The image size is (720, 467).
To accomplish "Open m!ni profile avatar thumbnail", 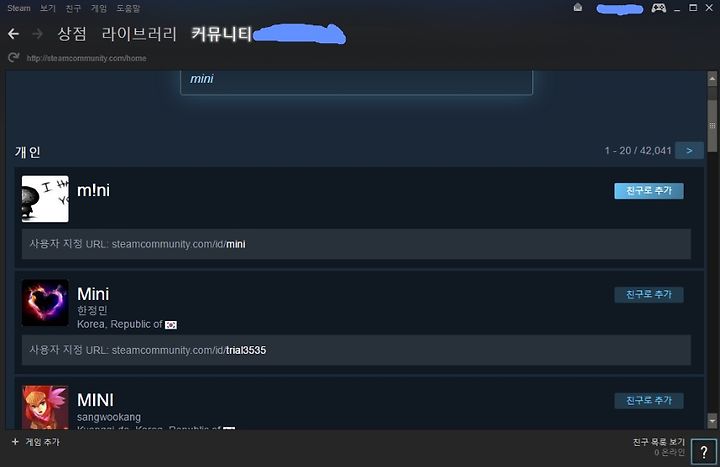I will pyautogui.click(x=45, y=199).
